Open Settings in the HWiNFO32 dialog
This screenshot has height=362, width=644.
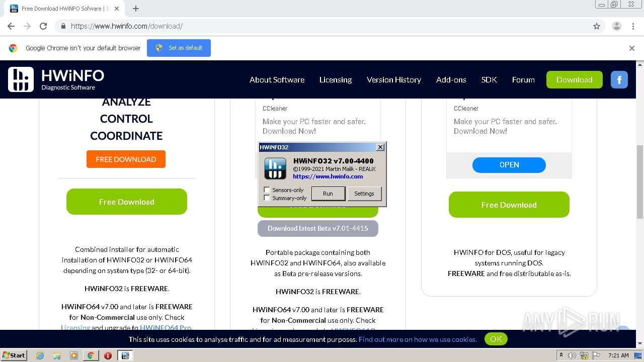pyautogui.click(x=364, y=194)
